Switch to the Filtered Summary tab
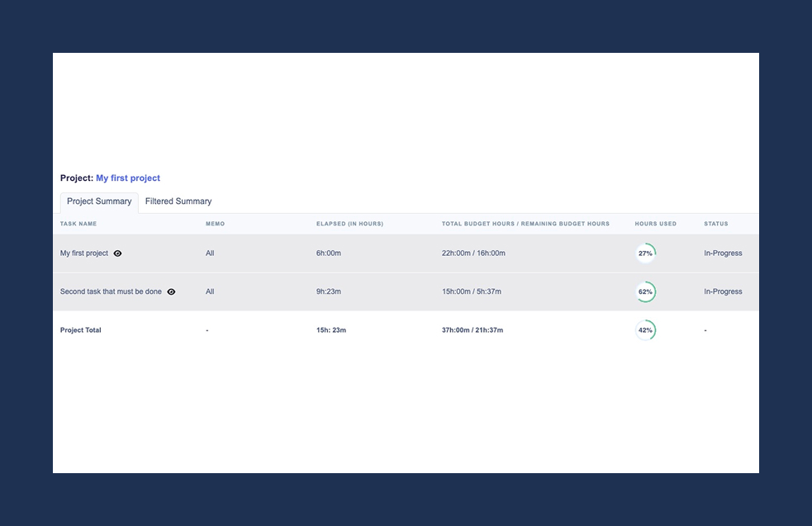This screenshot has height=526, width=812. (x=178, y=201)
